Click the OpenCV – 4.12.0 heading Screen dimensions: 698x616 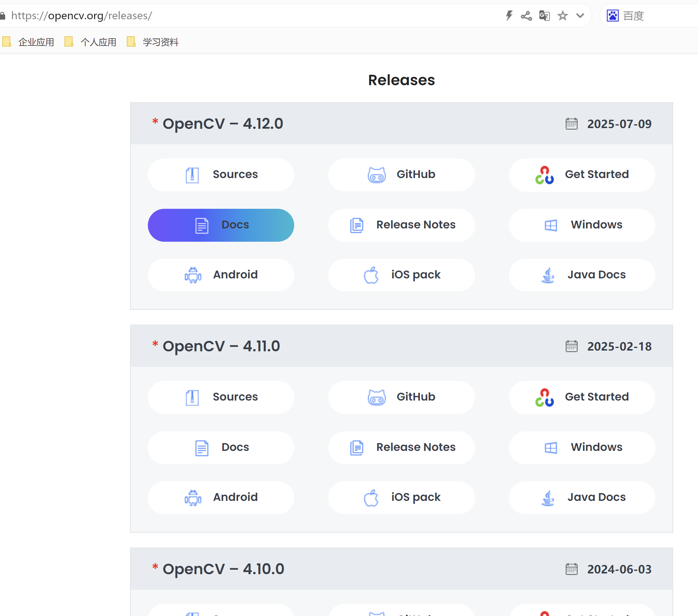(x=223, y=124)
